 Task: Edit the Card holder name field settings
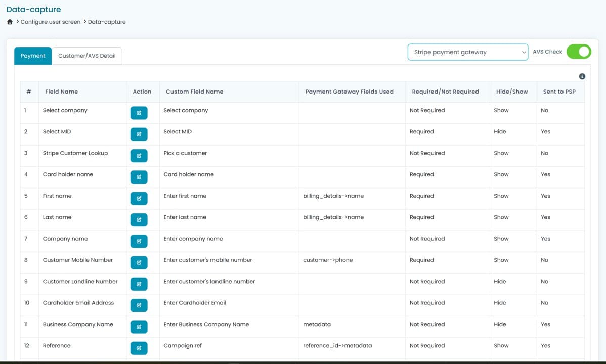(139, 177)
